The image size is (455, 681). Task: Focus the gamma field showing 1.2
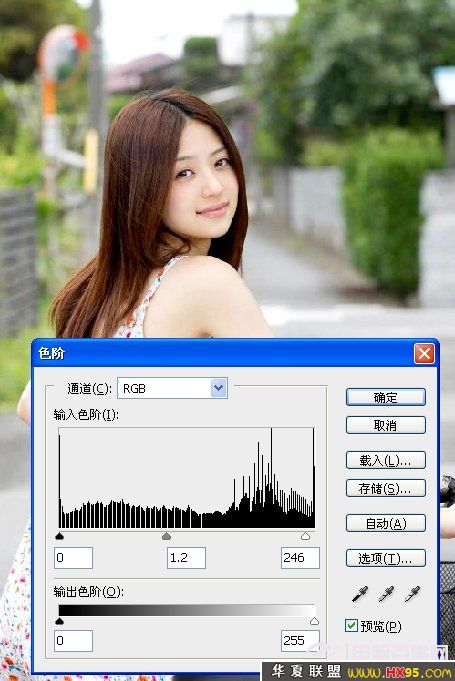pos(186,558)
